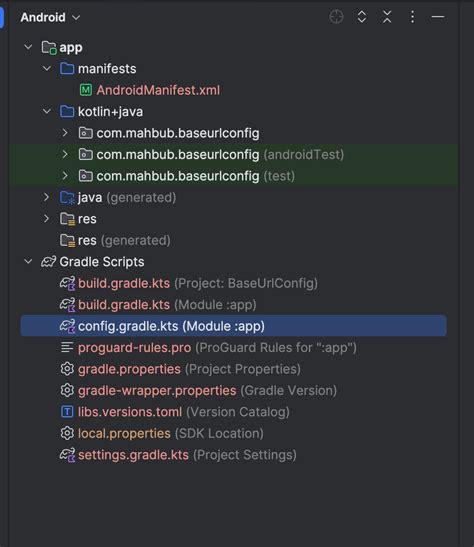
Task: Open the three-dot options menu
Action: click(412, 17)
